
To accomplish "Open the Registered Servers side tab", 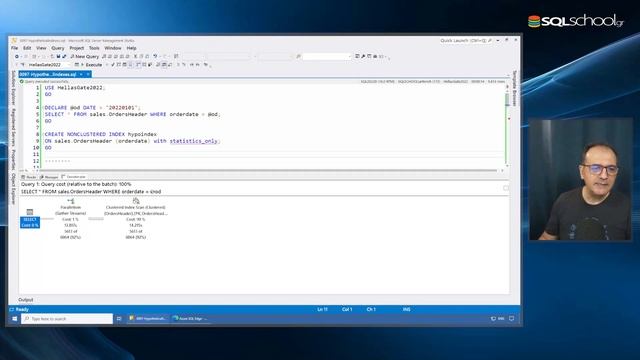I will click(13, 127).
